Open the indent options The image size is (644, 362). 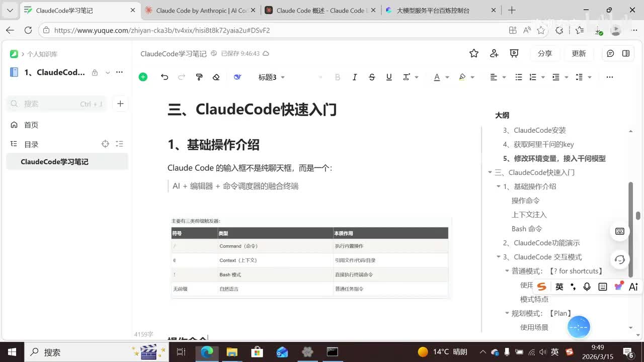tap(559, 77)
